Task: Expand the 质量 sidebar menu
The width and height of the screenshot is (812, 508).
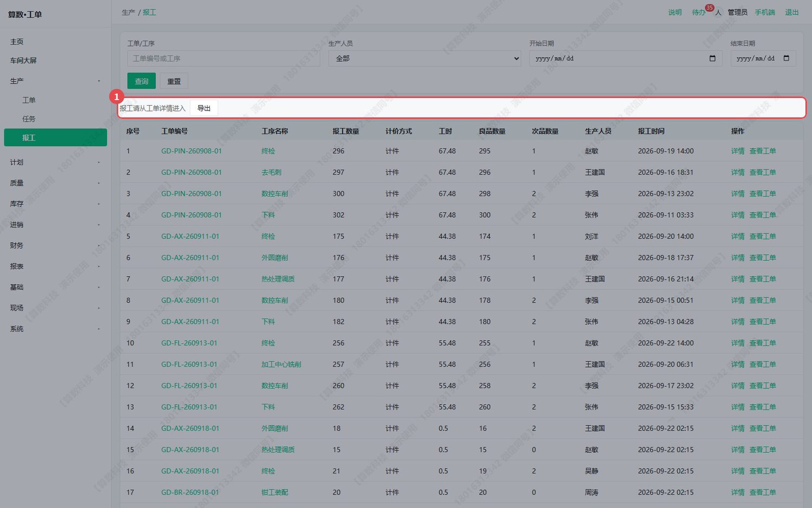Action: tap(55, 183)
